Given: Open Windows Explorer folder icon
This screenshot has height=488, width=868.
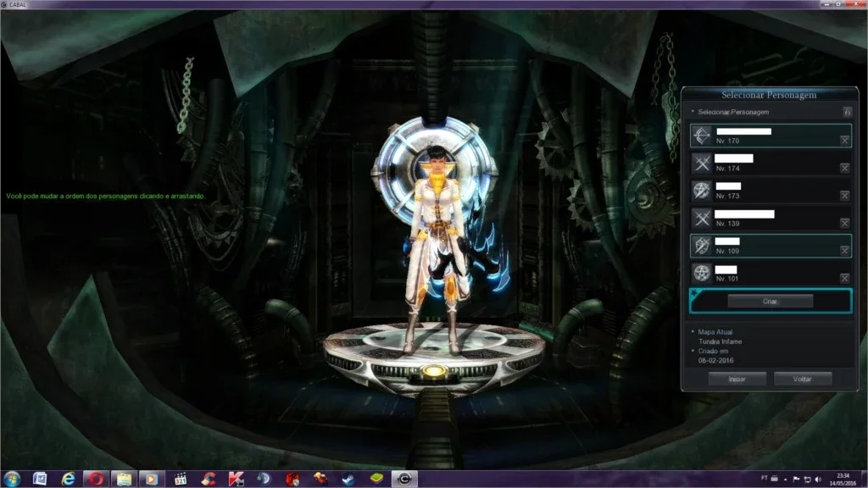Looking at the screenshot, I should pos(124,479).
